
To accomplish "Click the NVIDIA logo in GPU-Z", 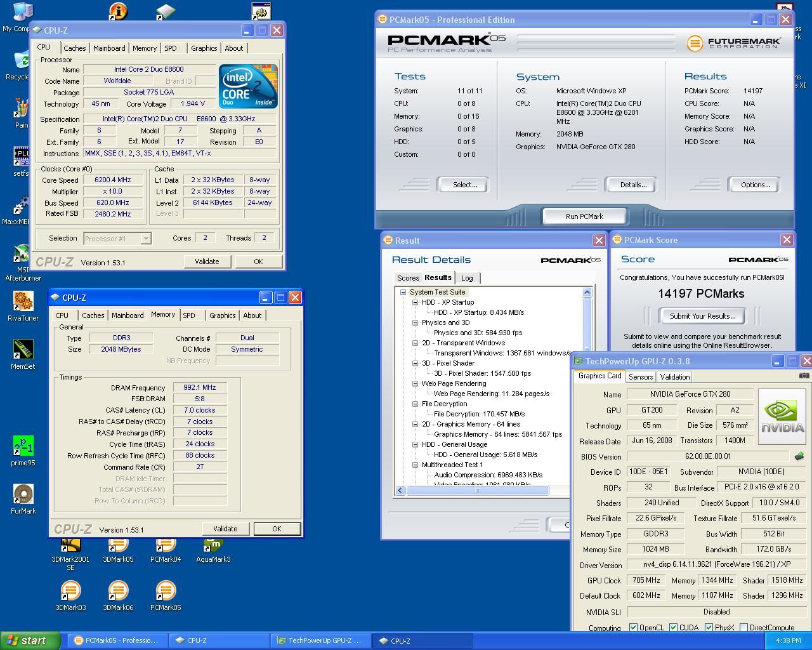I will (782, 416).
